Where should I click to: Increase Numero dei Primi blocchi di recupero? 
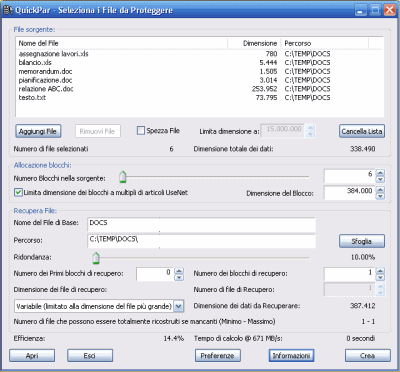click(x=179, y=271)
